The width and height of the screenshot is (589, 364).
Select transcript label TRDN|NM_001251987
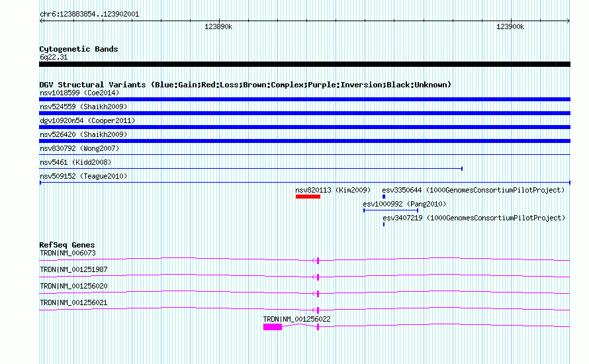[x=73, y=270]
